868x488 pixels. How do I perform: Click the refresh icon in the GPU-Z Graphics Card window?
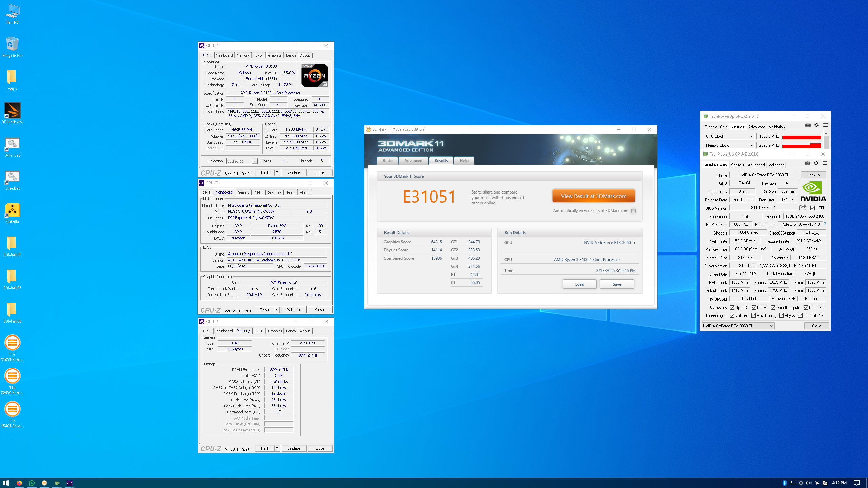pyautogui.click(x=816, y=163)
